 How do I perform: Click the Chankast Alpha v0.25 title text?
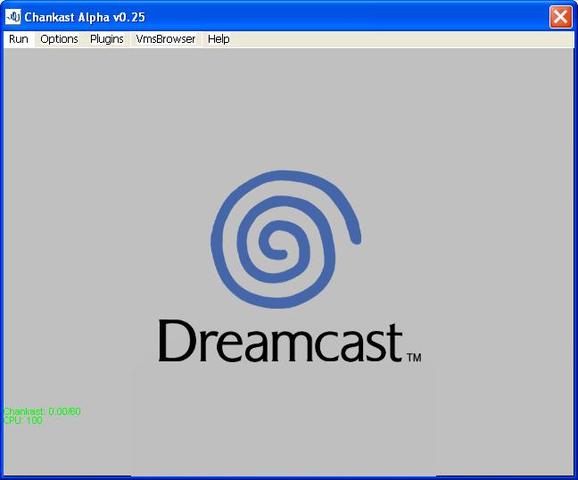click(85, 17)
